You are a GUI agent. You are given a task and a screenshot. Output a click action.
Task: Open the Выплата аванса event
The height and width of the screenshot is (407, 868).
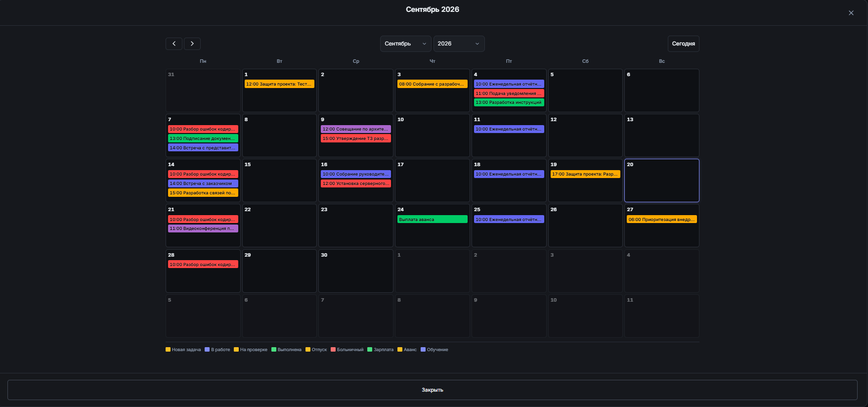coord(432,220)
